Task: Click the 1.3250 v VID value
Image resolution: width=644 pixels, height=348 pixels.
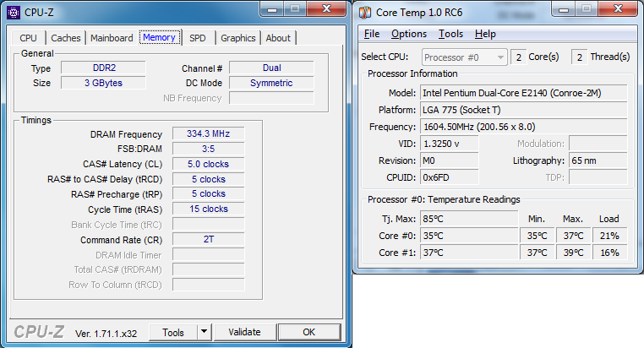Action: click(450, 144)
